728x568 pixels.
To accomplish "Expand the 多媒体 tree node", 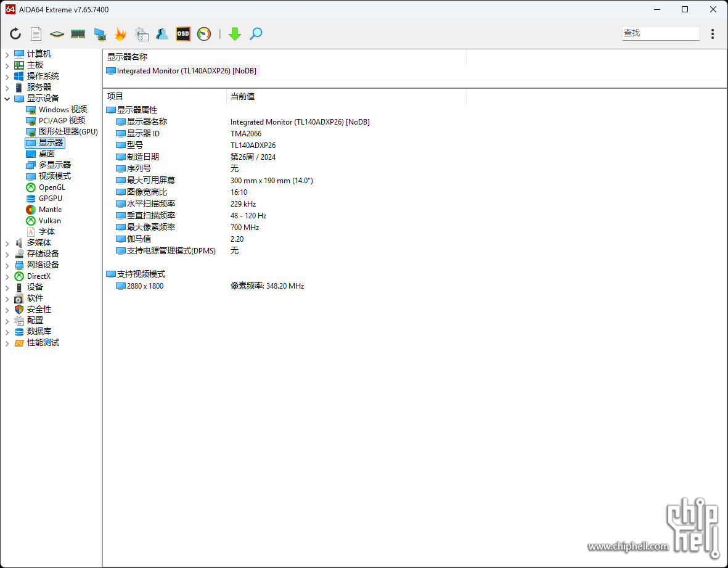I will [x=7, y=243].
